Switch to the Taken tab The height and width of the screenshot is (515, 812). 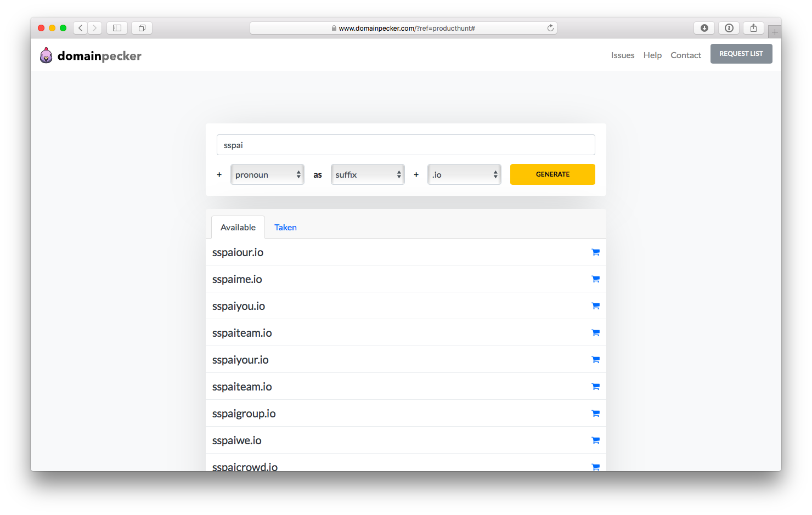[285, 228]
